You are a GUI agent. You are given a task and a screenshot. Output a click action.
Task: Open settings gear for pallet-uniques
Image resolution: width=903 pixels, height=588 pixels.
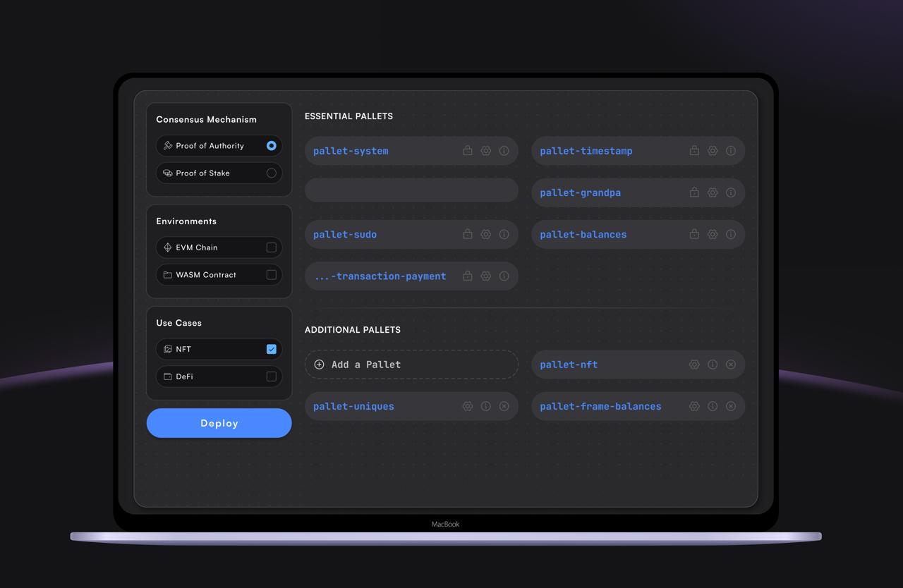(468, 406)
